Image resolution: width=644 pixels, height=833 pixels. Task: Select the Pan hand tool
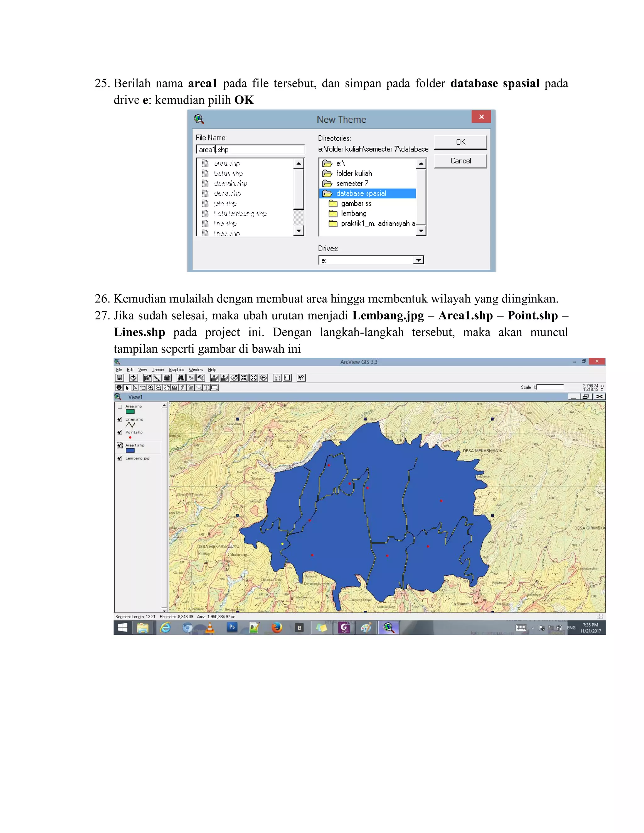point(167,388)
